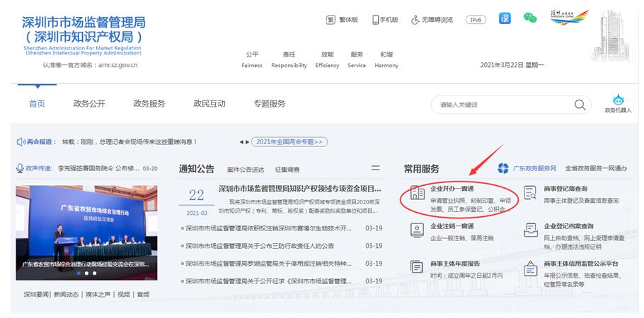Show previous headline with left arrow
Viewport: 644px width, 318px height.
[241, 142]
